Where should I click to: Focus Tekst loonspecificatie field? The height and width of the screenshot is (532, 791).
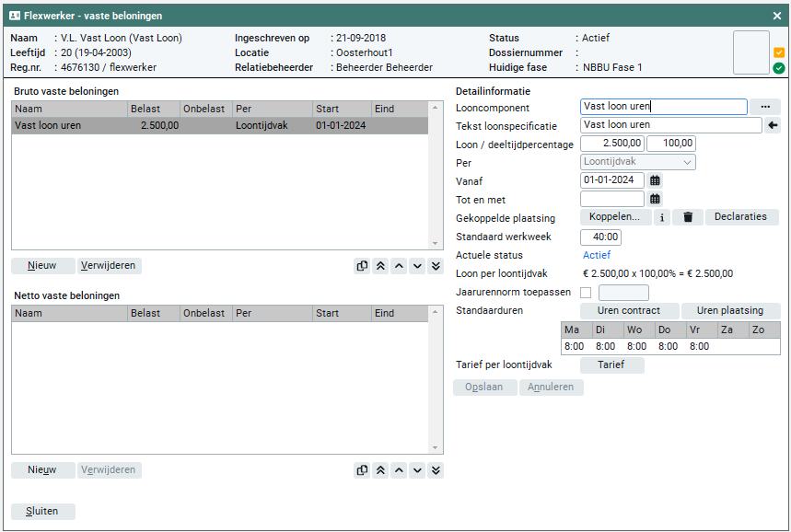click(671, 125)
